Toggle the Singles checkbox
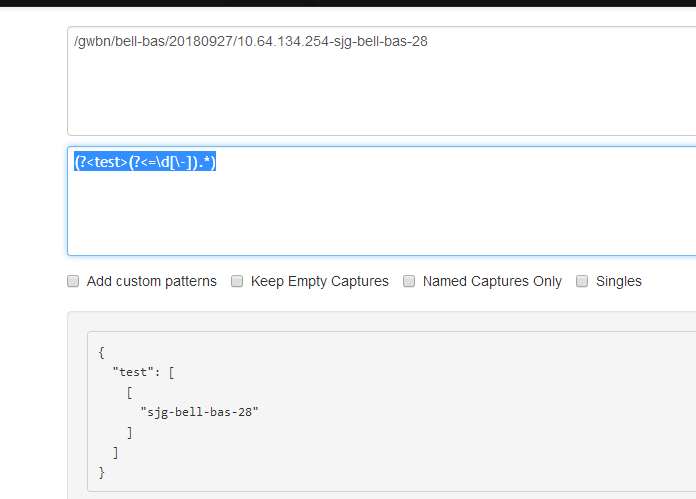 (582, 281)
